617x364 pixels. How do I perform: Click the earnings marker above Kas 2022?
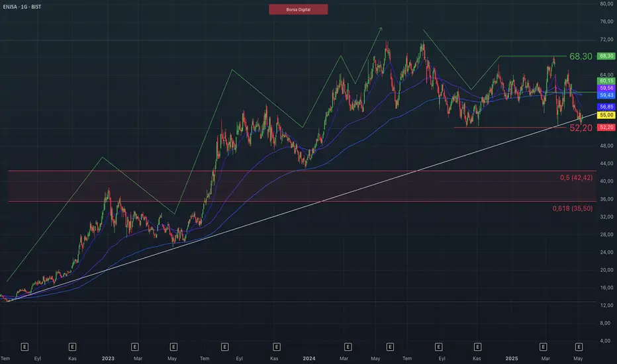(x=72, y=347)
